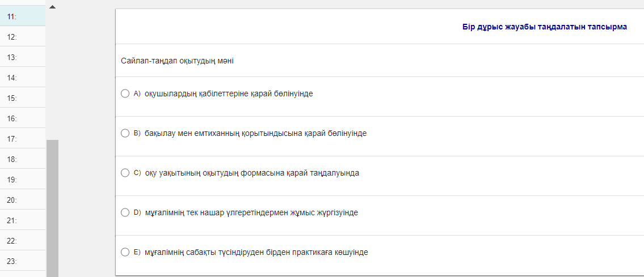The height and width of the screenshot is (277, 644).
Task: Pick radio button for answer D
Action: click(125, 212)
